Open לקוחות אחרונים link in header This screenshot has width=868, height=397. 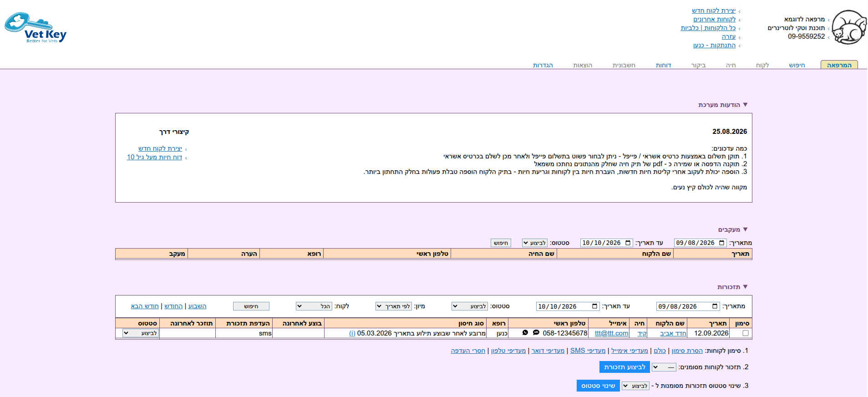pos(715,19)
